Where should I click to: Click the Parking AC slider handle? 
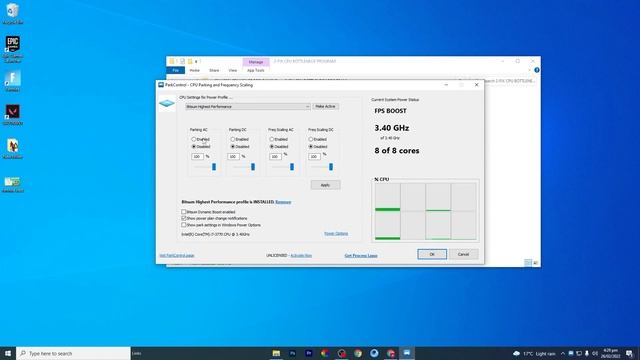pos(213,167)
